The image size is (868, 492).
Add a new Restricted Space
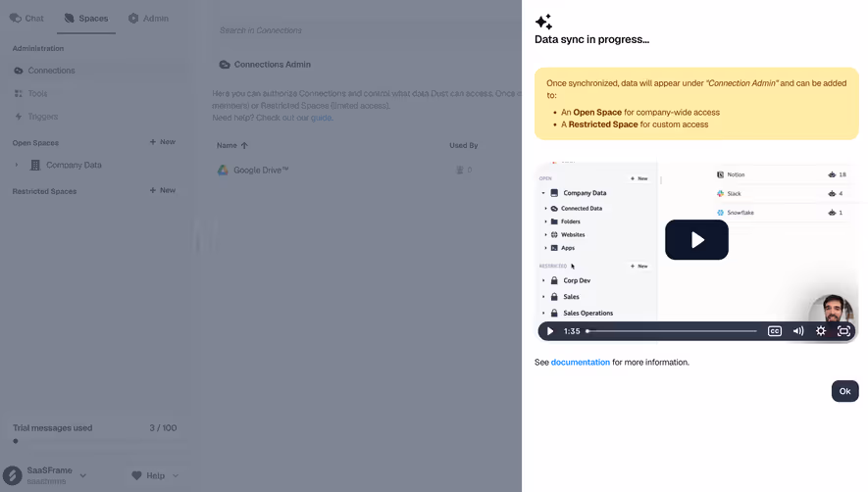pos(162,190)
